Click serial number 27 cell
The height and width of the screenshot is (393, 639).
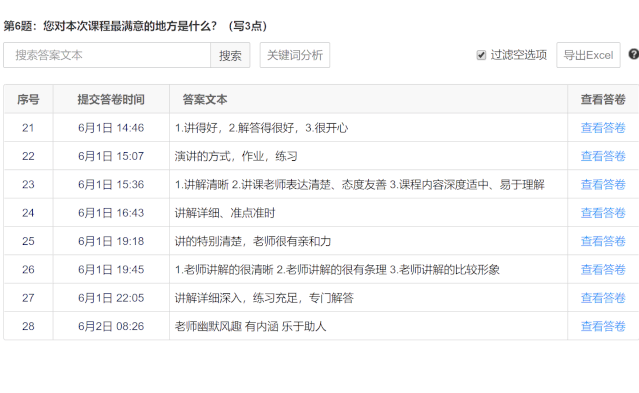28,298
